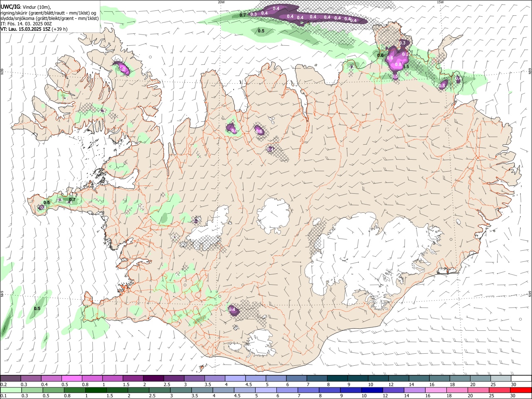Select the bright pink 0.5 snow legend swatch
Viewport: 532px width, 399px height.
(71, 379)
